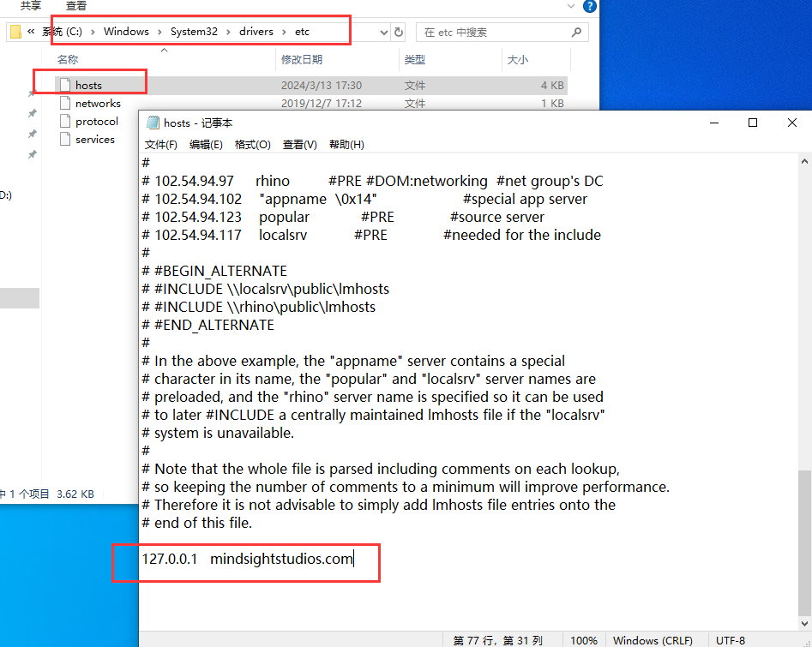This screenshot has width=812, height=647.
Task: Click the refresh button beside the address bar
Action: pyautogui.click(x=398, y=33)
